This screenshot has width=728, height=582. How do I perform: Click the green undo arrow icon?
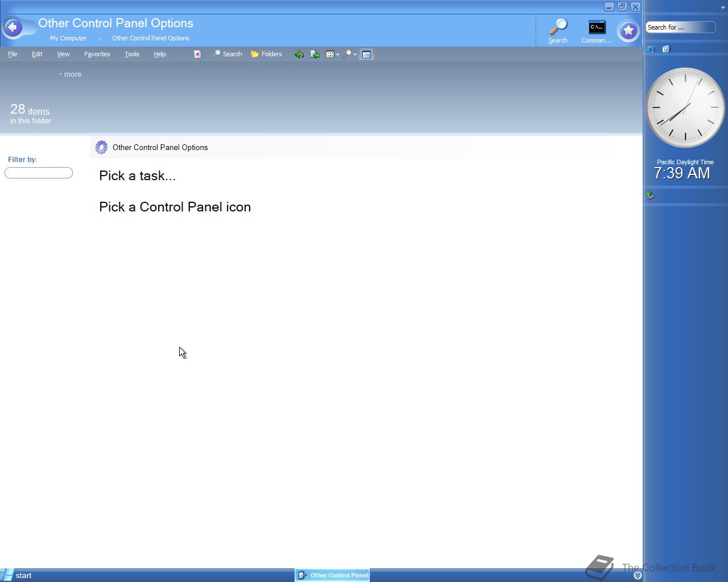point(299,54)
